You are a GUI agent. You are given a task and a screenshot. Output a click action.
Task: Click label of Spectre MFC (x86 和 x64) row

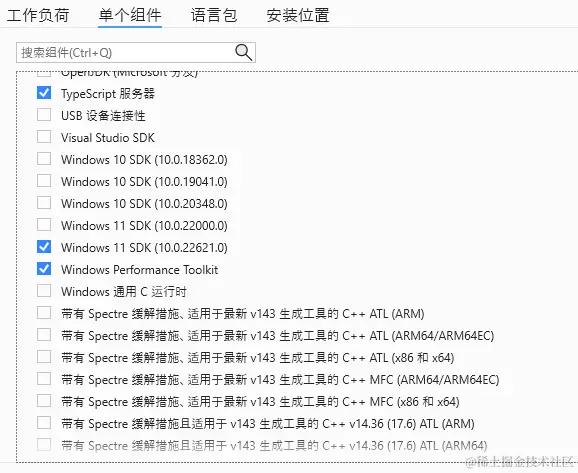coord(260,401)
